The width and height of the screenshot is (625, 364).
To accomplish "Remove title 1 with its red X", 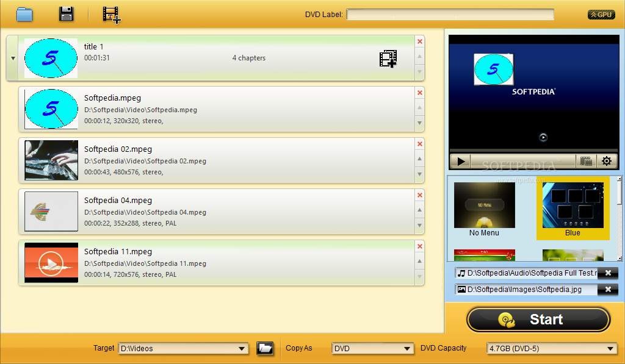I will pyautogui.click(x=420, y=41).
